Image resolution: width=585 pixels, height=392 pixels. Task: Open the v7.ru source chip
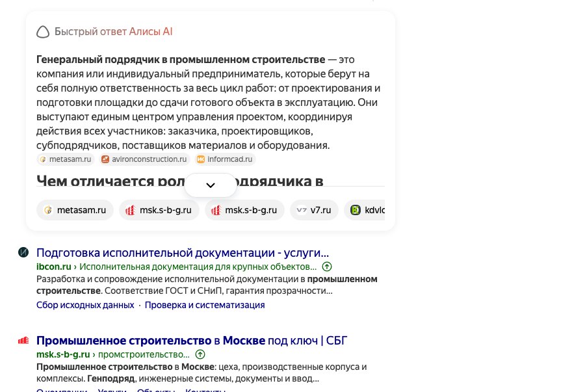[314, 210]
